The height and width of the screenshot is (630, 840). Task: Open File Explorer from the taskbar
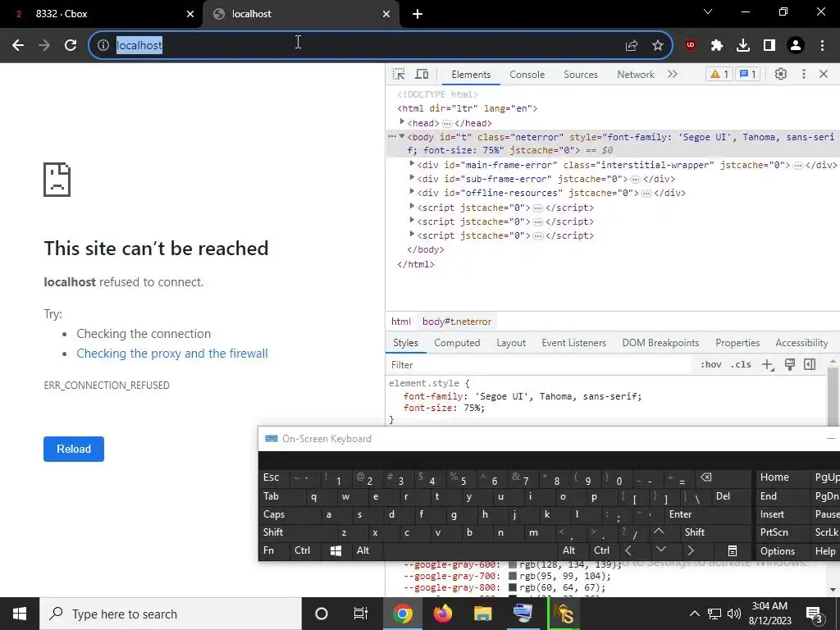[482, 614]
